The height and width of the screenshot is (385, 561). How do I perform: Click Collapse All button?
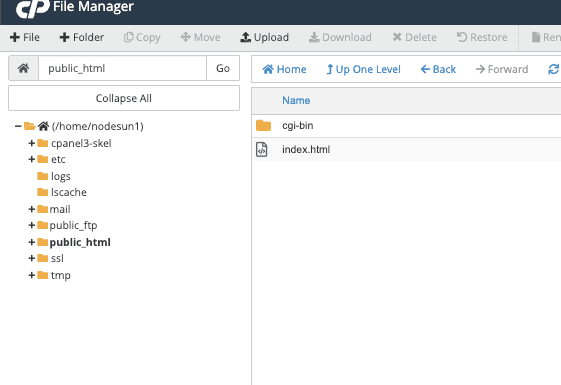click(124, 98)
